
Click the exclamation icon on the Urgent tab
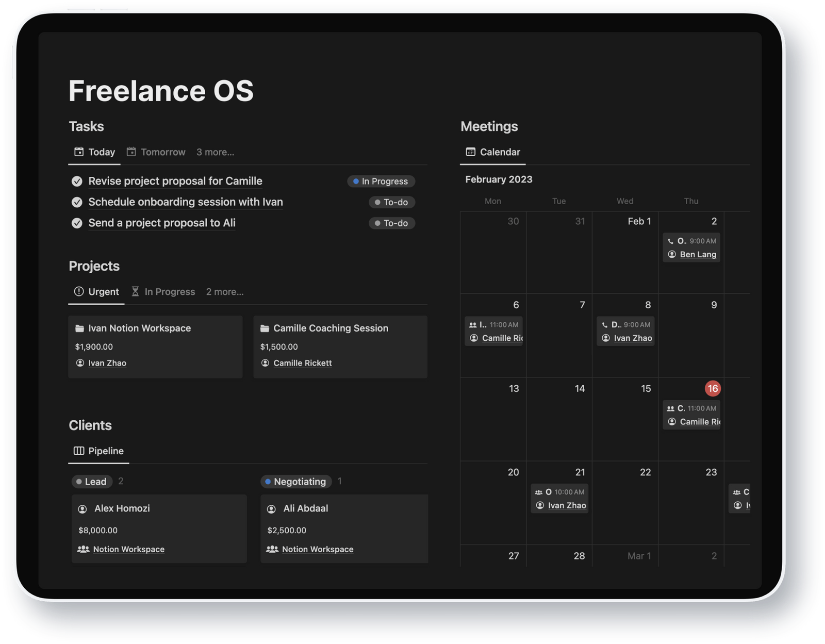point(78,291)
